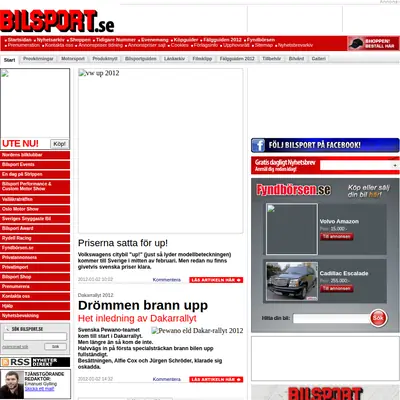Screen dimensions: 400x400
Task: Switch to the Tillbehör tab
Action: coord(271,59)
